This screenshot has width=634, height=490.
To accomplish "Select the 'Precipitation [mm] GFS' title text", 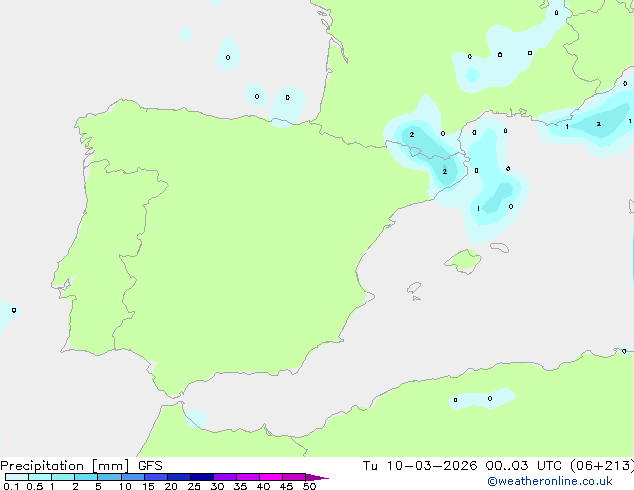I will [81, 466].
